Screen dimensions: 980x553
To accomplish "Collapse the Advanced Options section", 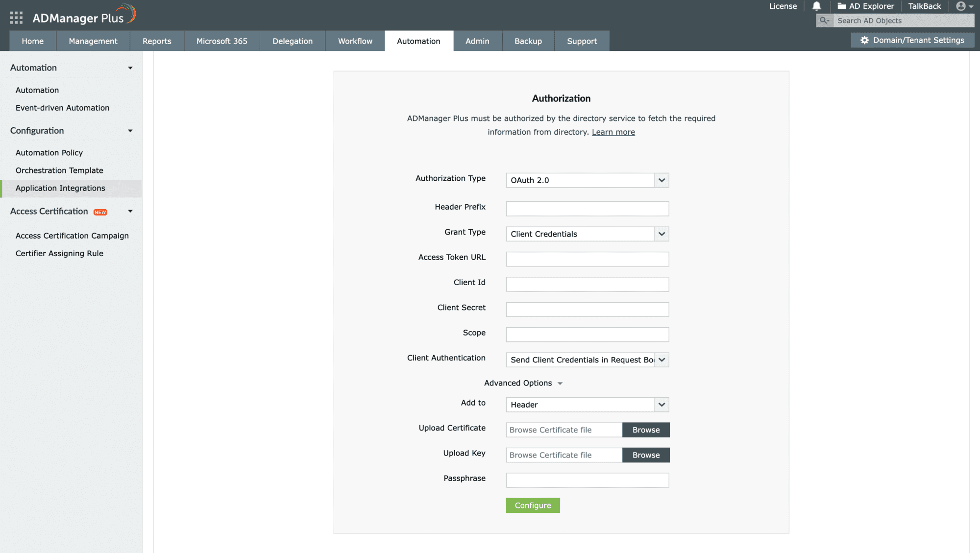I will tap(560, 384).
